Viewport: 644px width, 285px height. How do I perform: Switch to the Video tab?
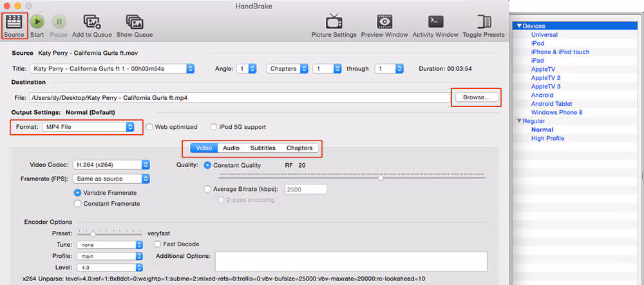coord(204,148)
